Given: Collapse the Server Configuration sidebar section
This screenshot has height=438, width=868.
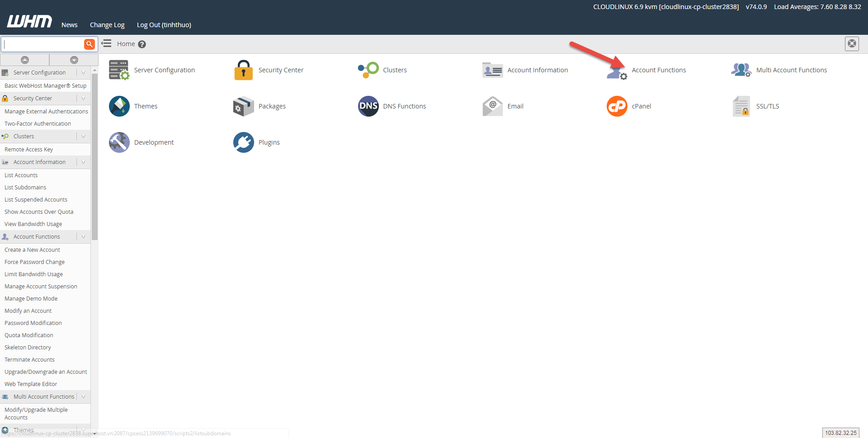Looking at the screenshot, I should click(x=83, y=73).
